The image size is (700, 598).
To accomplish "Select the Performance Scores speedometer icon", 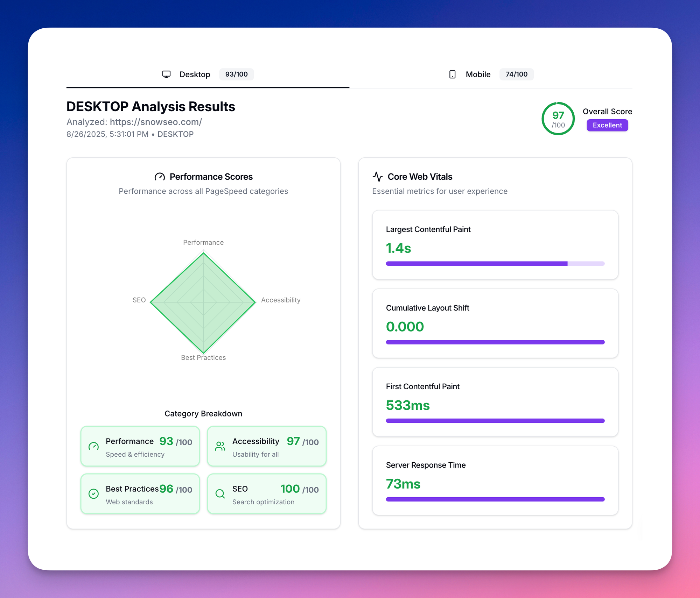I will 160,177.
